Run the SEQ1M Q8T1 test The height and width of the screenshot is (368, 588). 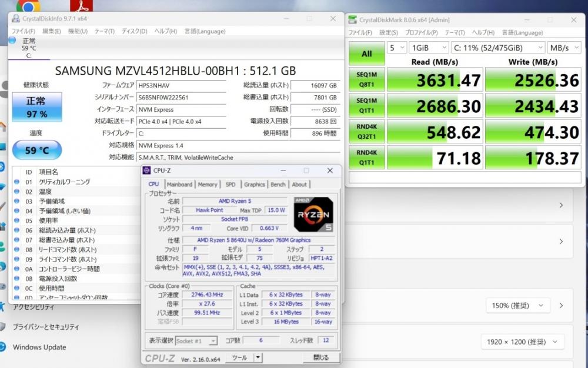tap(367, 79)
